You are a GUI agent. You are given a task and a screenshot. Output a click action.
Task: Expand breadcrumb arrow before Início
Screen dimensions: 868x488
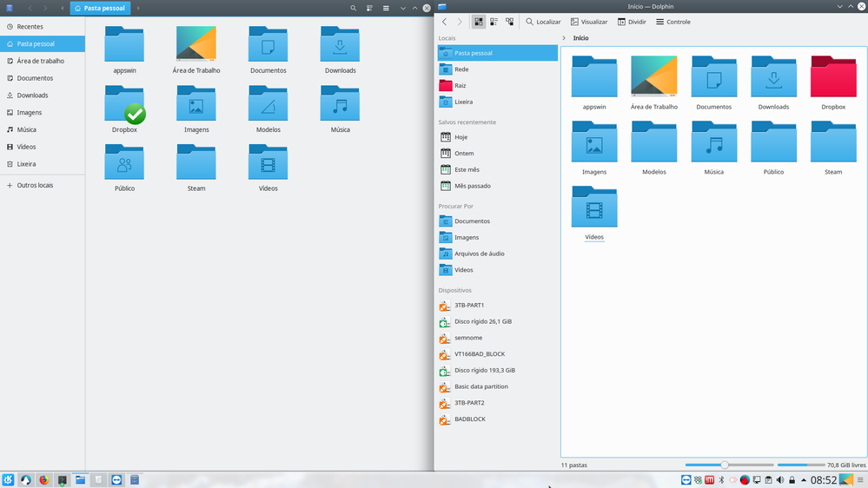tap(564, 38)
